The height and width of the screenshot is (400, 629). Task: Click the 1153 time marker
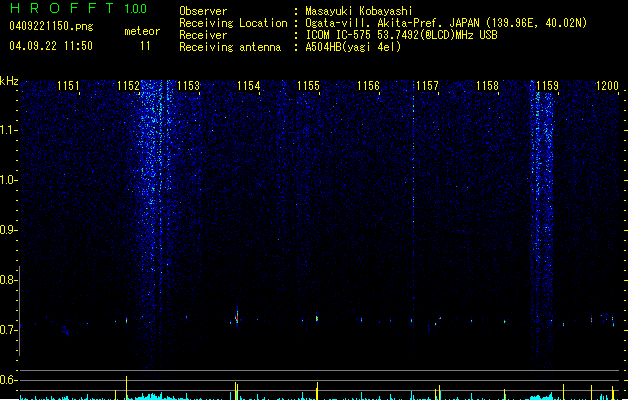point(188,86)
